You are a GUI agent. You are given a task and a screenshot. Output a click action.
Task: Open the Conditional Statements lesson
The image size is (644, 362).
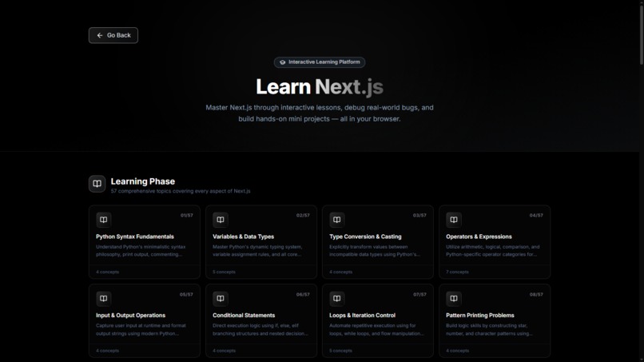261,321
